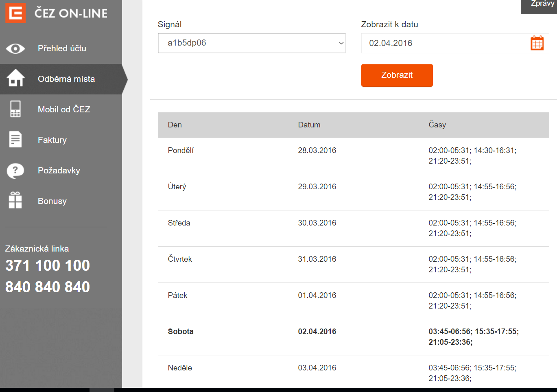Open the Přehled účtu menu item
The width and height of the screenshot is (557, 392).
coord(62,48)
